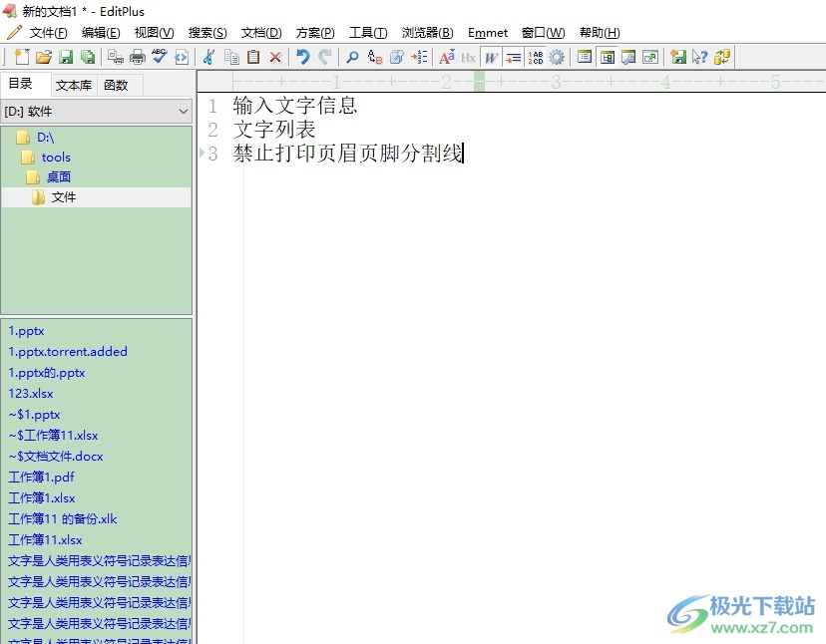Open the 窗口(W) menu
This screenshot has width=826, height=644.
point(543,33)
